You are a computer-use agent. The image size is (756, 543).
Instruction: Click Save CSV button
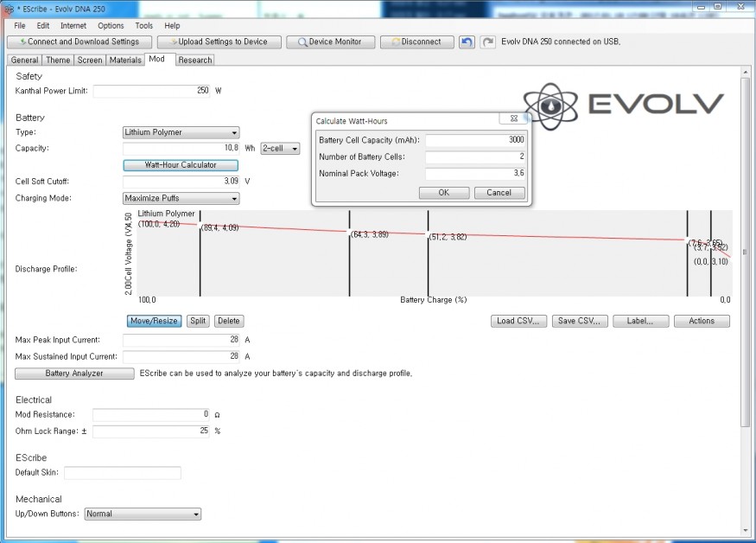tap(580, 321)
